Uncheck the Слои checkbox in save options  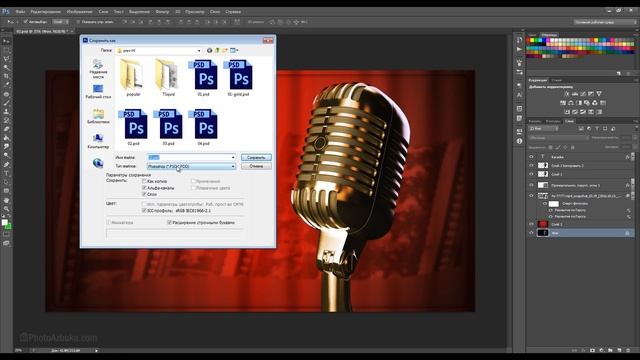[x=144, y=194]
